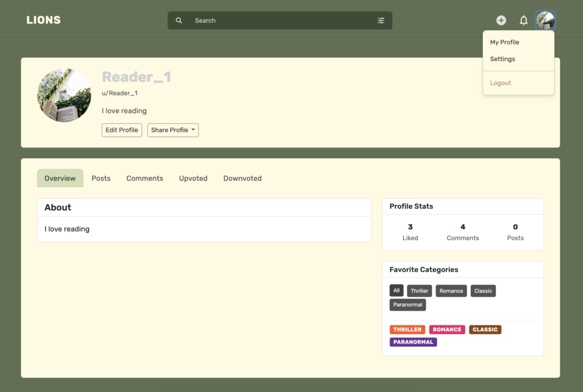583x392 pixels.
Task: Click Logout in the dropdown menu
Action: pos(500,83)
